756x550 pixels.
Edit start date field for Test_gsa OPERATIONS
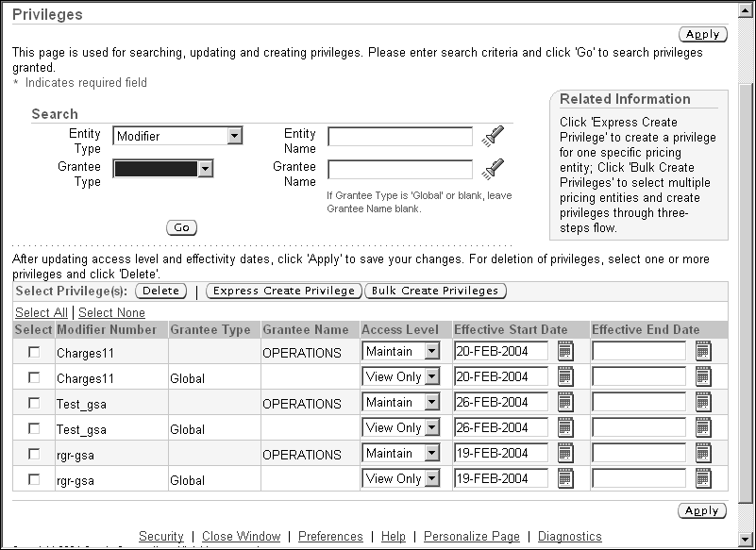501,402
